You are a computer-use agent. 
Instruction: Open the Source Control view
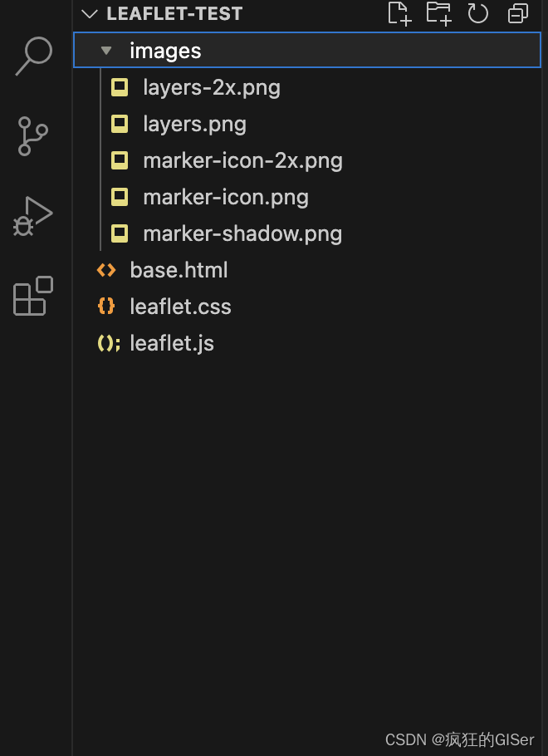(32, 135)
